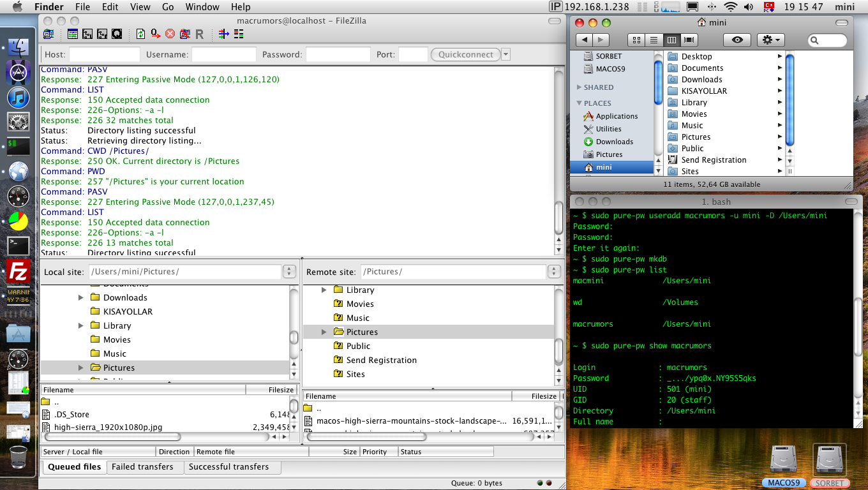Image resolution: width=868 pixels, height=490 pixels.
Task: Open the Local site path dropdown
Action: coord(289,272)
